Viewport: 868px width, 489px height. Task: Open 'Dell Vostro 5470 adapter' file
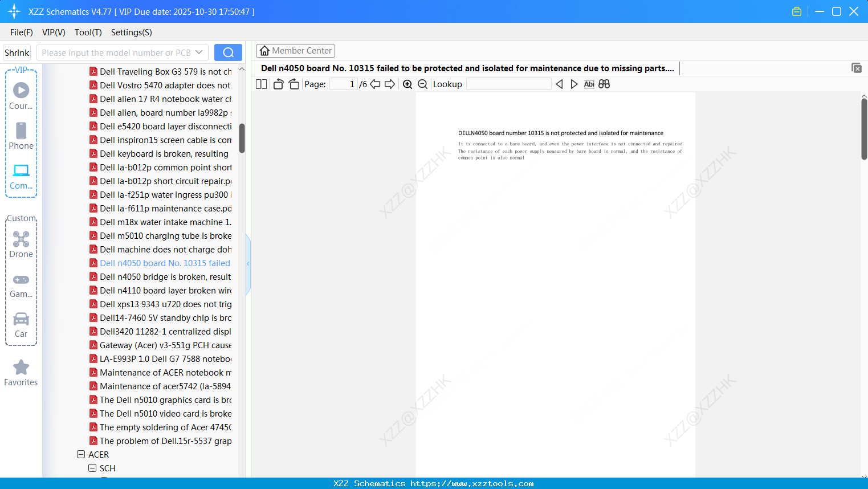(x=160, y=85)
